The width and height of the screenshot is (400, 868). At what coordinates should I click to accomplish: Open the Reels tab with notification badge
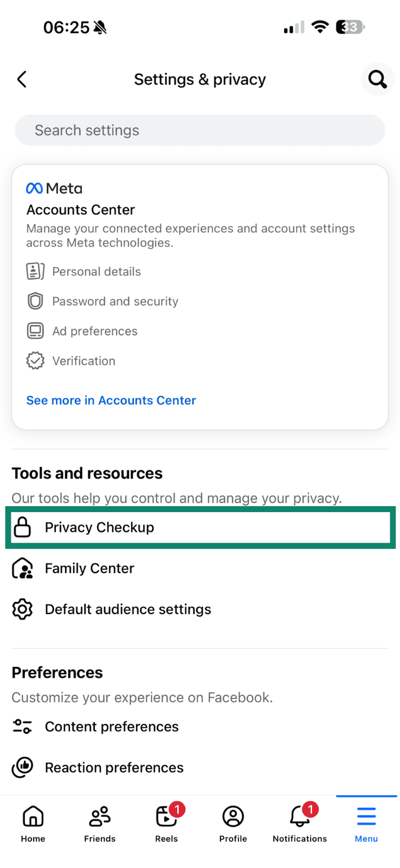tap(166, 822)
